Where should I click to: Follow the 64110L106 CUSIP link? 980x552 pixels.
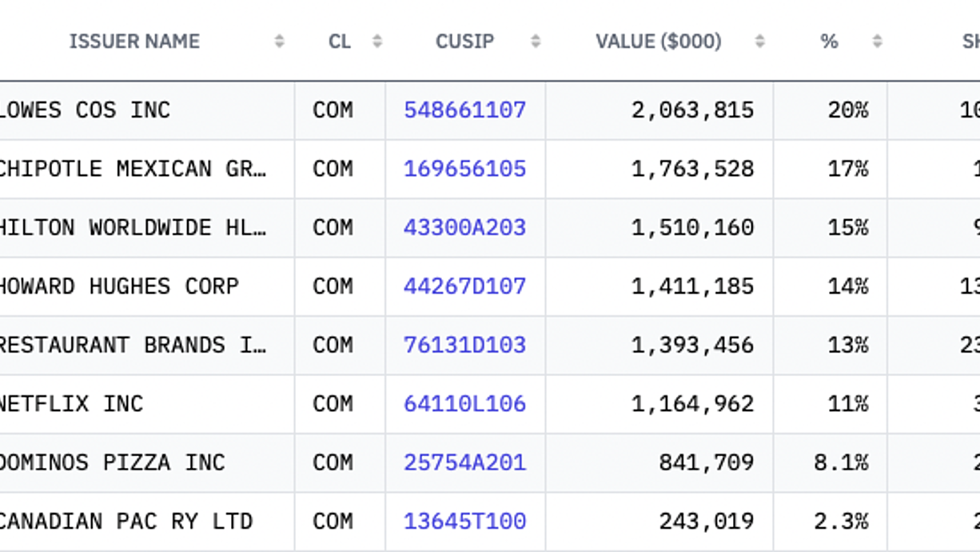click(x=465, y=404)
